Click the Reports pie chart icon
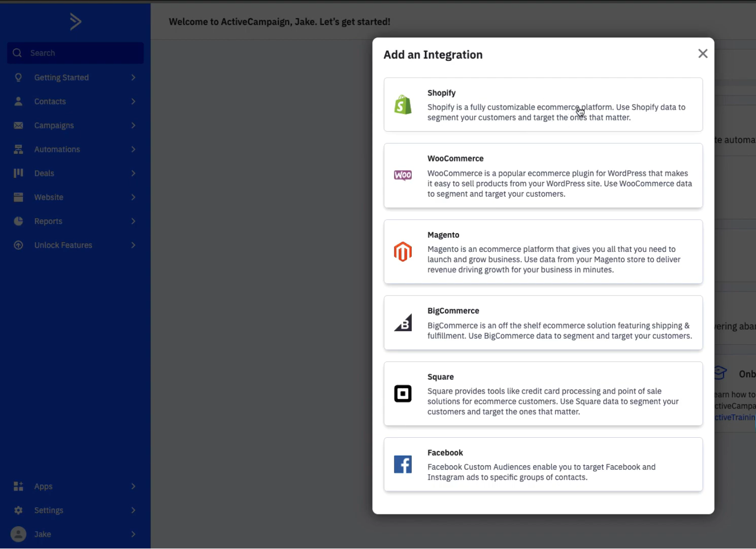Image resolution: width=756 pixels, height=549 pixels. point(18,221)
